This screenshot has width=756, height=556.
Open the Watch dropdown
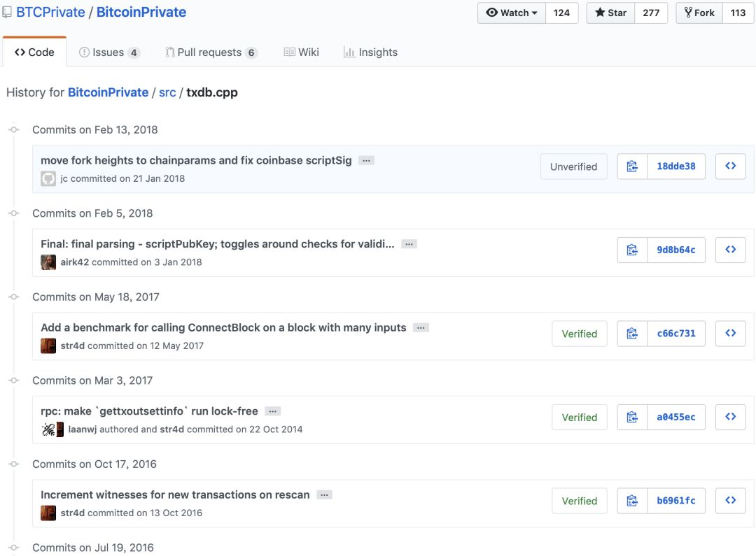coord(512,13)
